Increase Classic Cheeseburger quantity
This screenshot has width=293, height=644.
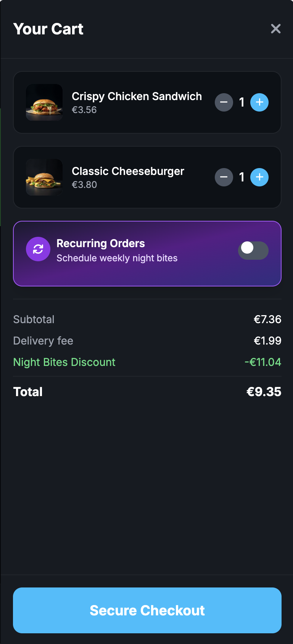coord(259,177)
